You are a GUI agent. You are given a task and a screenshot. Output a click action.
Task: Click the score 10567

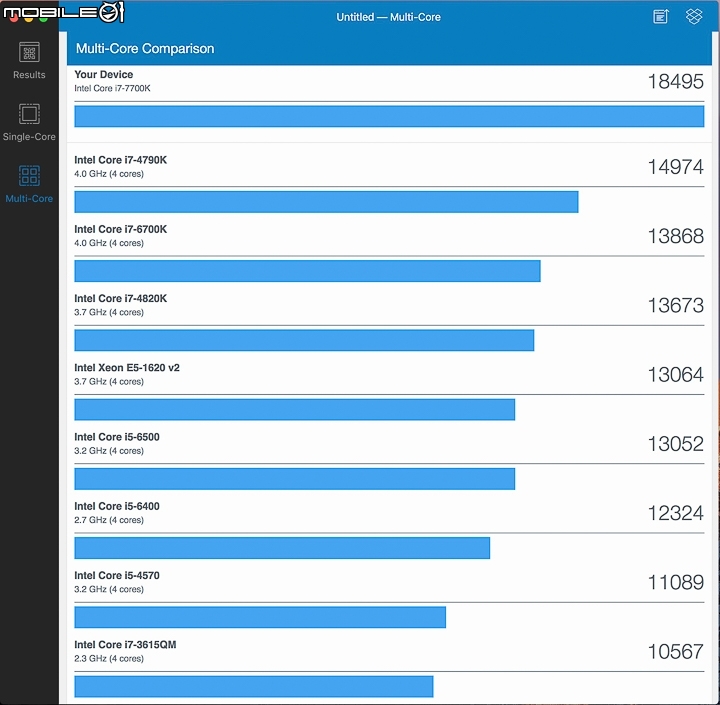(675, 652)
